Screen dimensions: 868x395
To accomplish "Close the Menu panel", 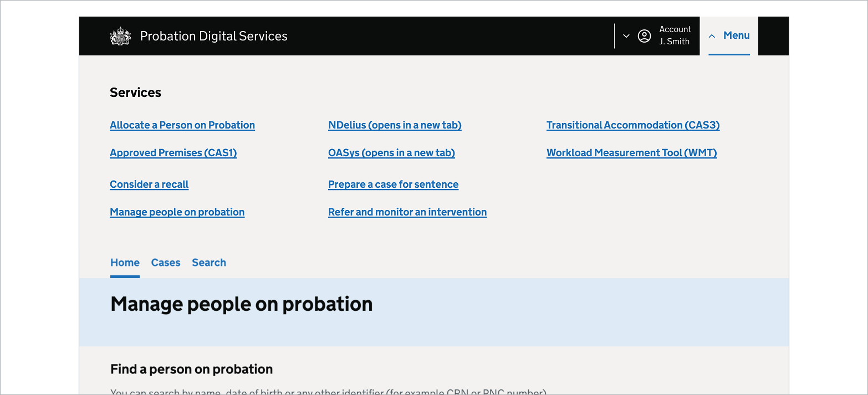I will click(736, 35).
